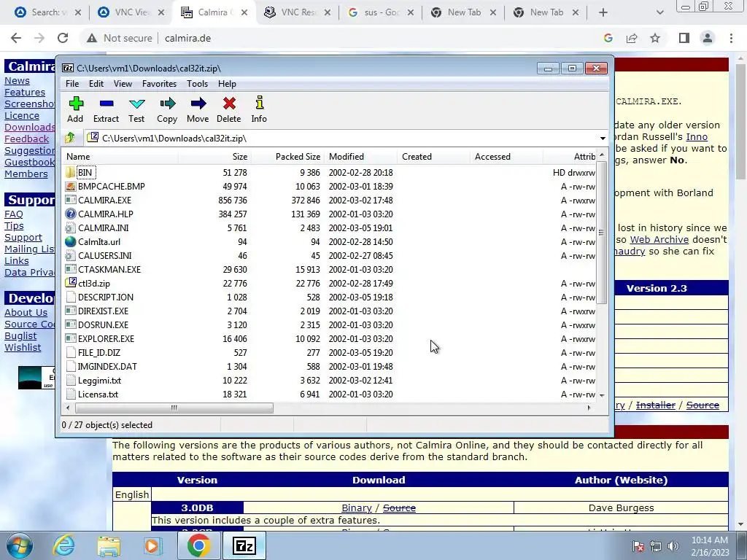This screenshot has width=747, height=560.
Task: Open Internet Explorer from the taskbar
Action: [x=63, y=545]
